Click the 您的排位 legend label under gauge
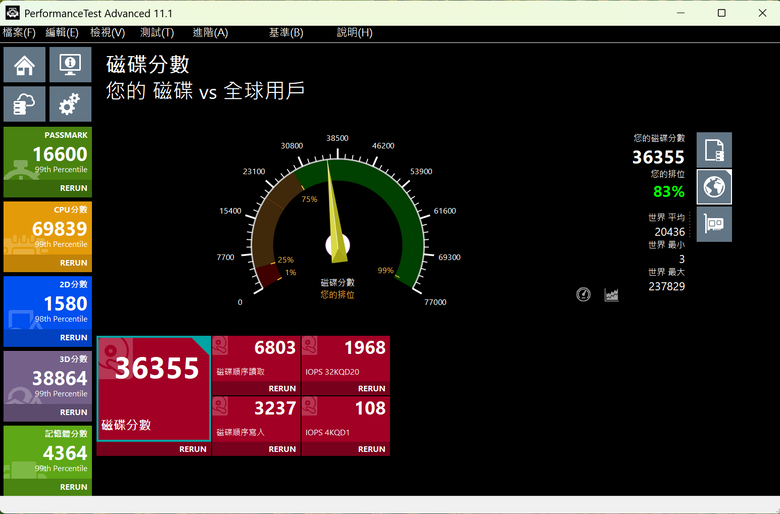Image resolution: width=780 pixels, height=514 pixels. pyautogui.click(x=337, y=295)
